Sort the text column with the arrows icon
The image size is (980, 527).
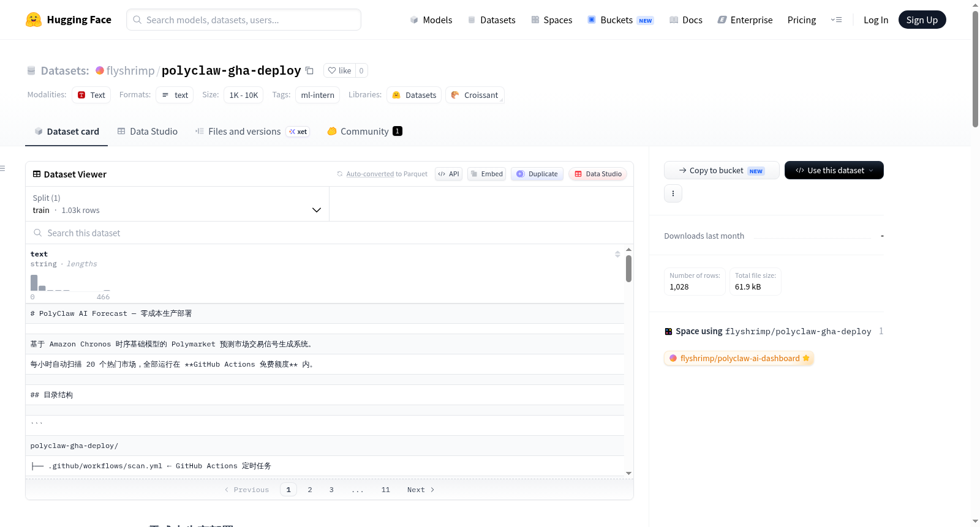617,254
